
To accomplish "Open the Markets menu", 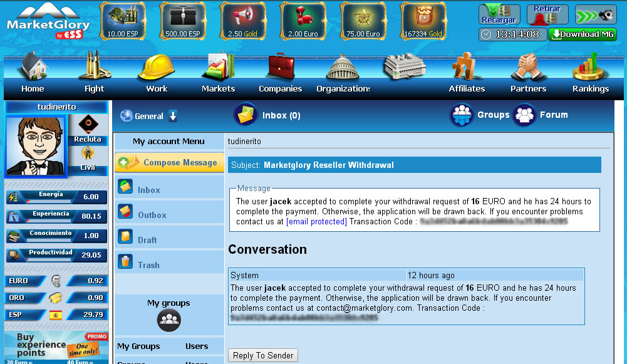I will (x=219, y=73).
